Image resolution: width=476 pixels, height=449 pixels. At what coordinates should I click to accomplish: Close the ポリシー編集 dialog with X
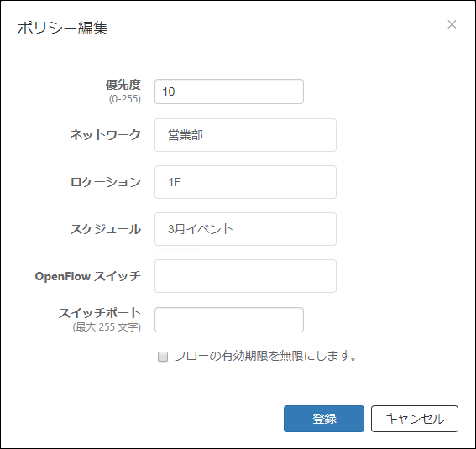click(452, 24)
